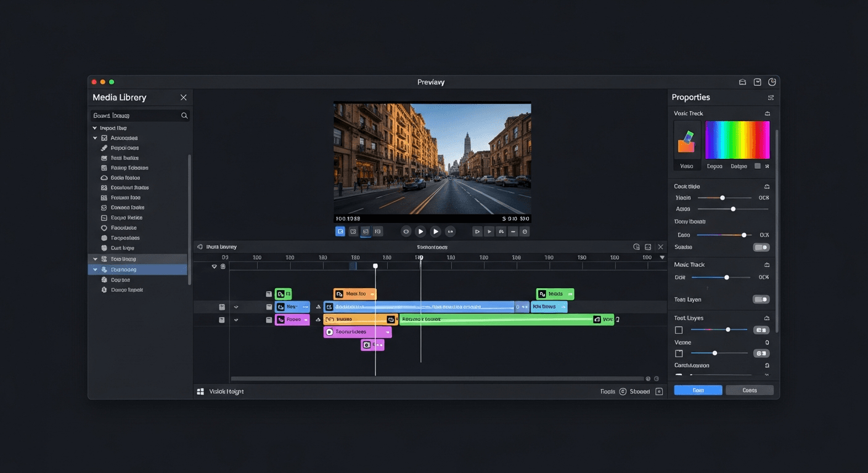Collapse the Import tree section in Media Library
Viewport: 868px width, 473px height.
click(x=94, y=127)
